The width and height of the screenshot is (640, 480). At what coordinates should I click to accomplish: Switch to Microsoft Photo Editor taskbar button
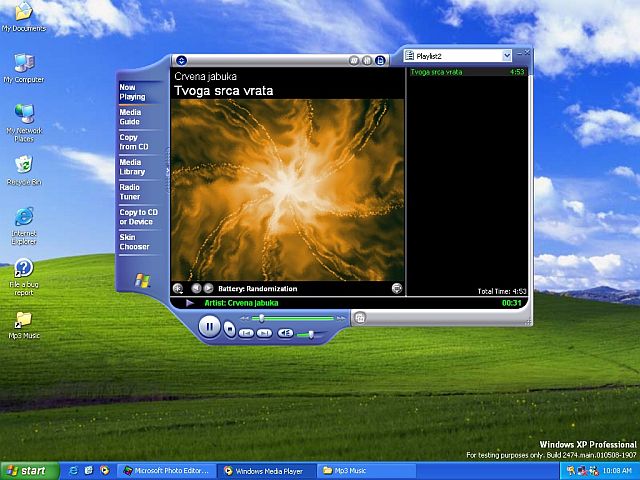point(167,471)
